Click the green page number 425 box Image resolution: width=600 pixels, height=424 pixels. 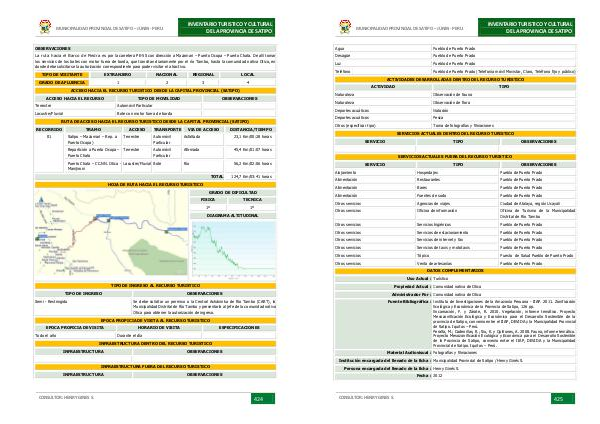click(563, 398)
